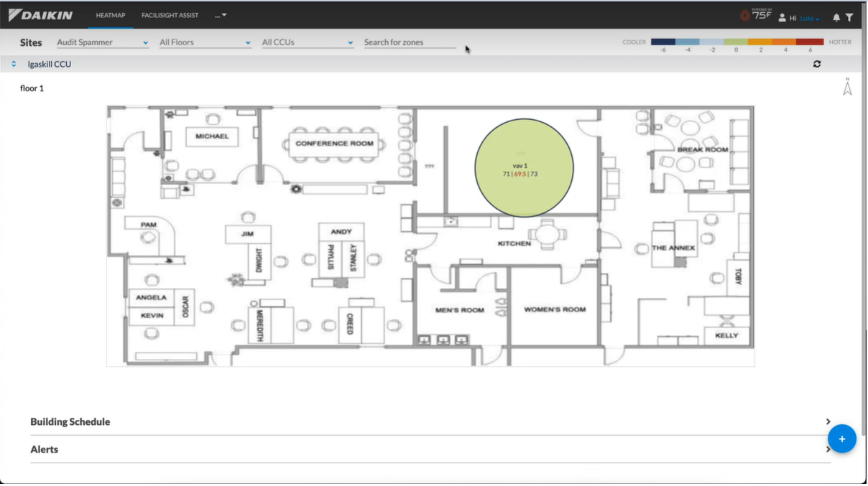Click the Michael office label
The height and width of the screenshot is (486, 868).
click(x=212, y=136)
